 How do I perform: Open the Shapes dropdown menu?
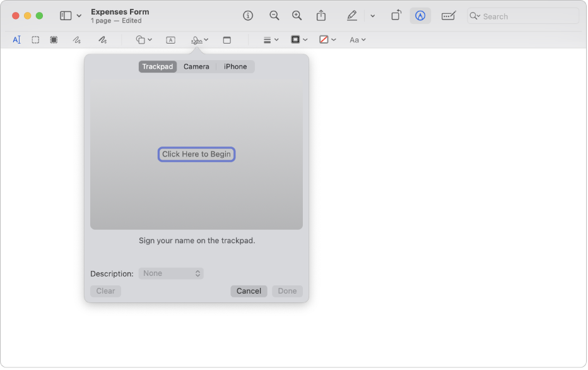144,40
